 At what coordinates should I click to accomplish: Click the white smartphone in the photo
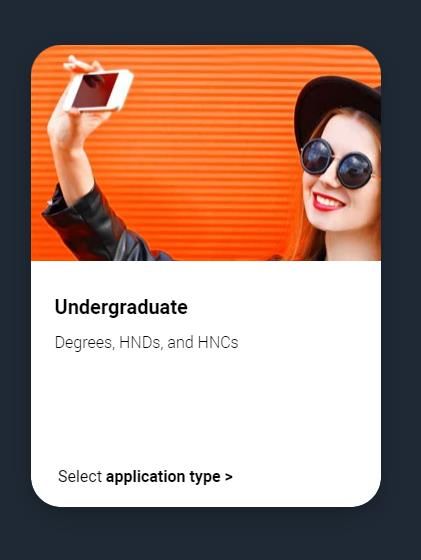99,90
